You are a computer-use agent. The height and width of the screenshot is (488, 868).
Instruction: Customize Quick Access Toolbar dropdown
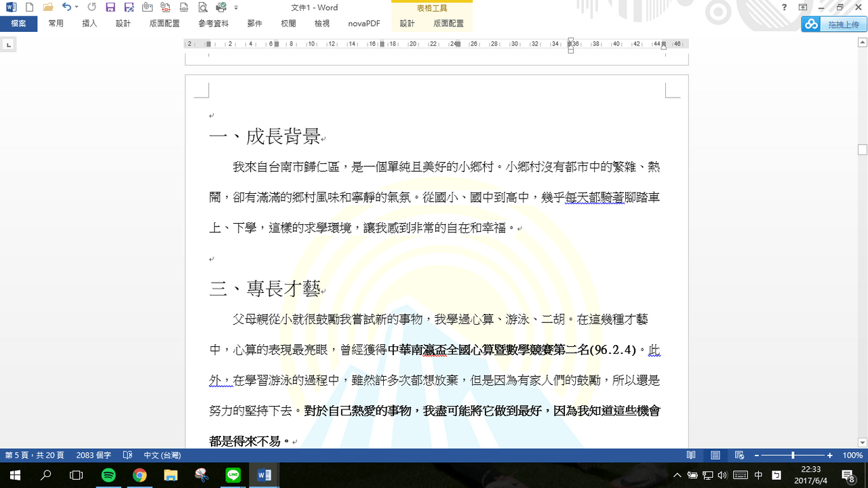point(236,7)
